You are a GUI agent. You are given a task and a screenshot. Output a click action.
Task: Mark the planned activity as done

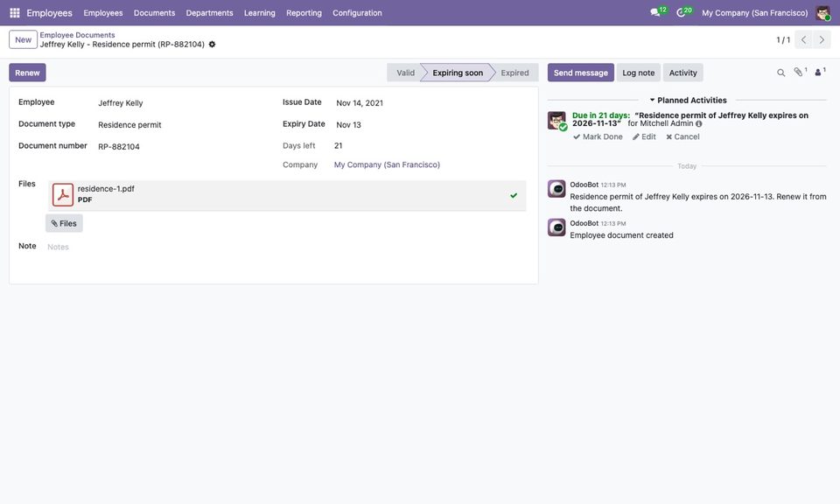pyautogui.click(x=598, y=137)
